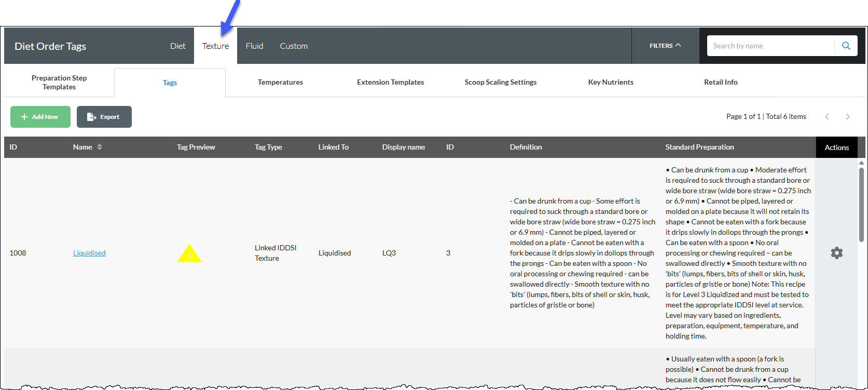Open the Liquidised tag link
Viewport: 868px width, 390px height.
(x=89, y=253)
